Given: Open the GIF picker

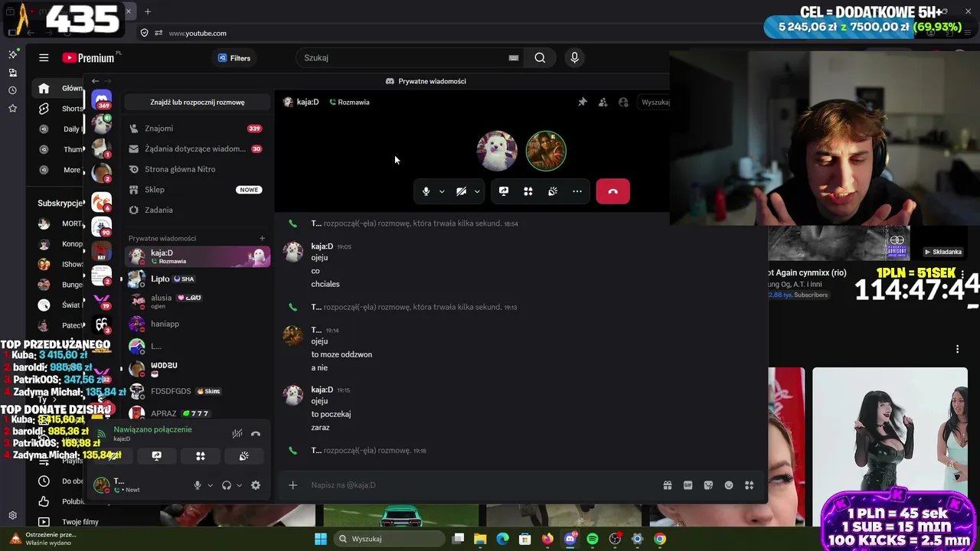Looking at the screenshot, I should point(688,485).
